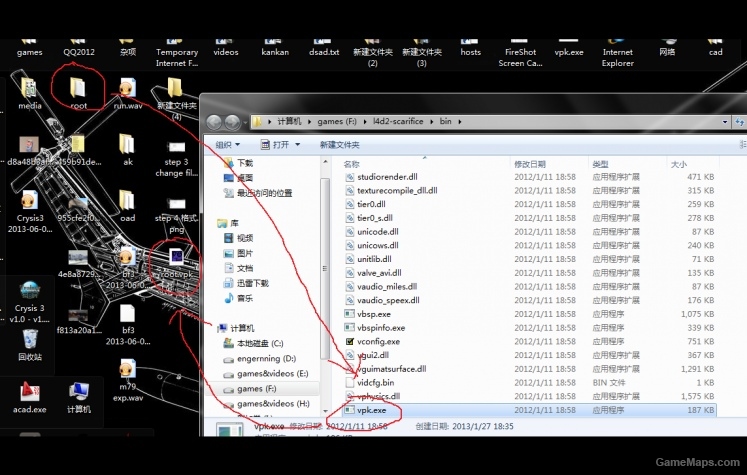This screenshot has height=475, width=747.
Task: Select vbspinfo.exe in the file list
Action: coord(529,328)
